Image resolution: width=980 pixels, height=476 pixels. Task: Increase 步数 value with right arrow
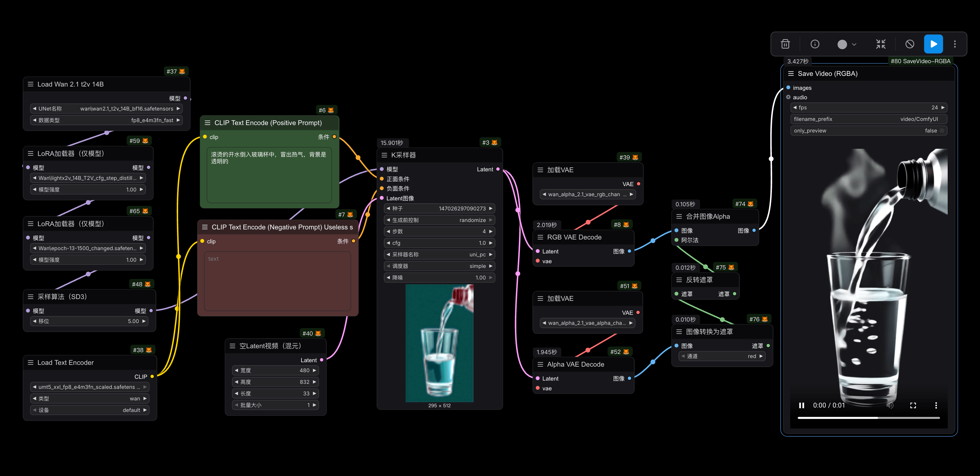(491, 232)
